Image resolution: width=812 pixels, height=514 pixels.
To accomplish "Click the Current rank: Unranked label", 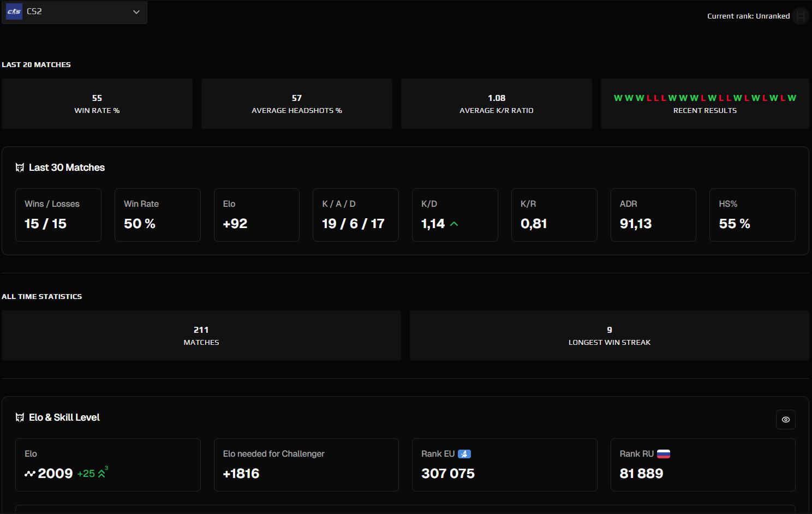I will (x=748, y=16).
